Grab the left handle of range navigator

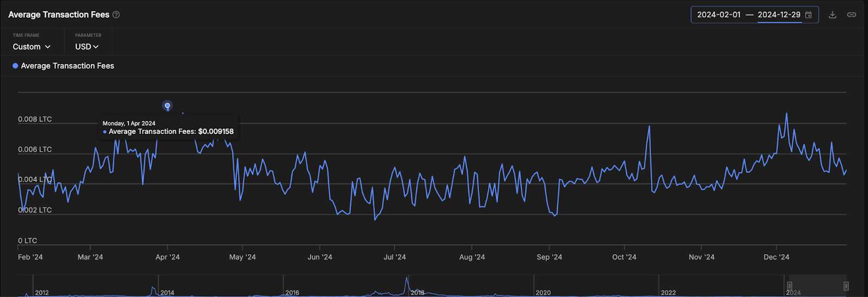(x=789, y=286)
